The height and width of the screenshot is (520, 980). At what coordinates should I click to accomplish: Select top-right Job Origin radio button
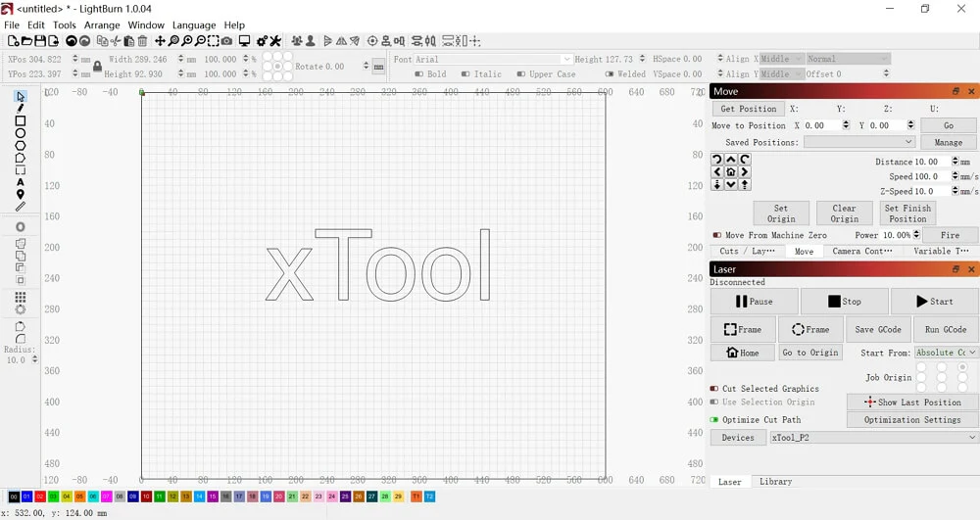coord(962,367)
